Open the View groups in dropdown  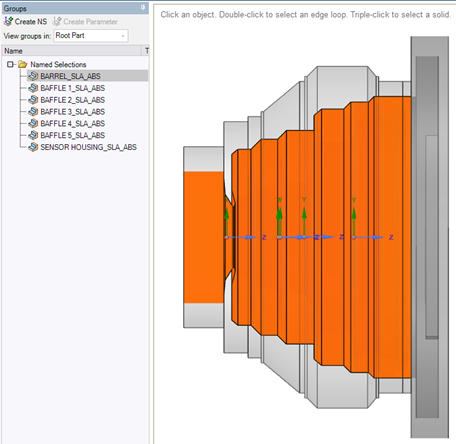tap(91, 36)
